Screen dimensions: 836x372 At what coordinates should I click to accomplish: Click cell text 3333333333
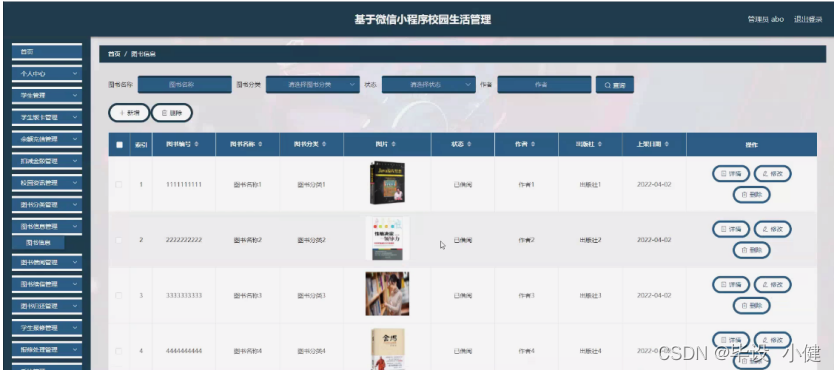(x=184, y=295)
